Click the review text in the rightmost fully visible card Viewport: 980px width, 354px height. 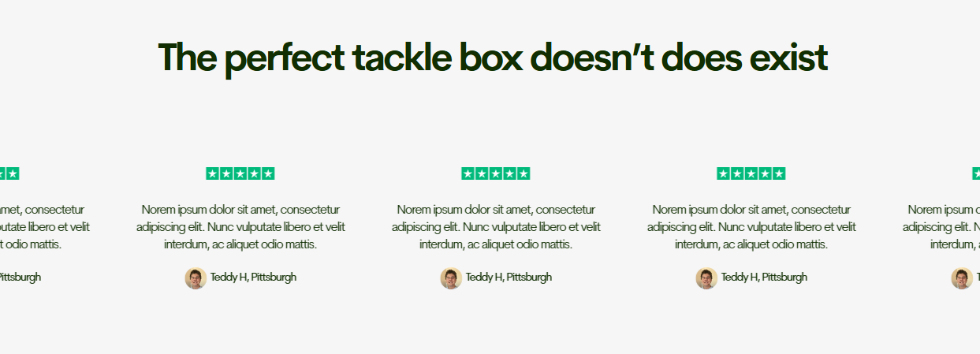751,227
